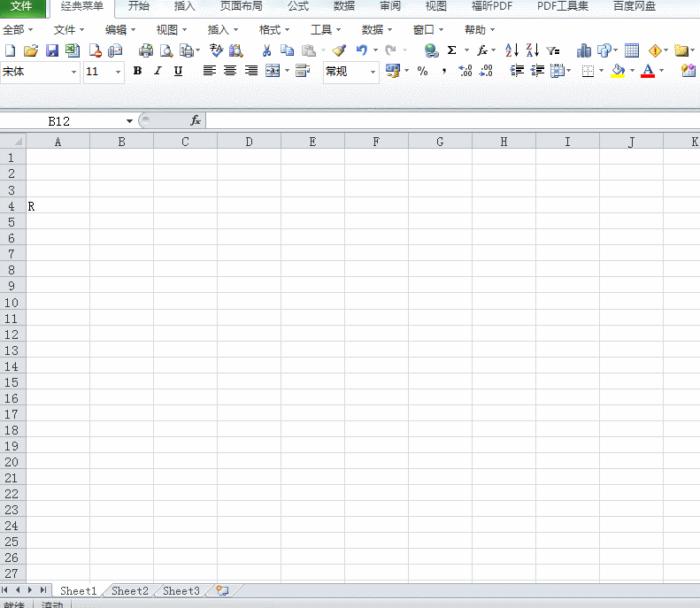Click the green 文件 backstage button
Viewport: 700px width, 608px height.
click(22, 7)
